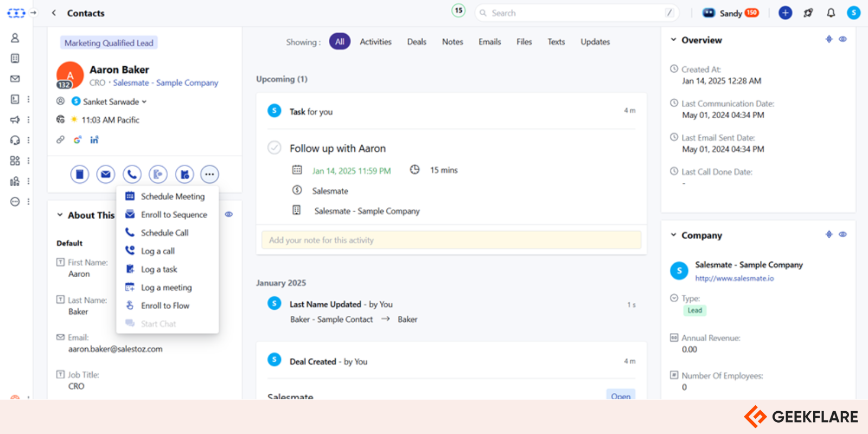Open the email envelope sidebar icon
Image resolution: width=868 pixels, height=434 pixels.
(15, 79)
